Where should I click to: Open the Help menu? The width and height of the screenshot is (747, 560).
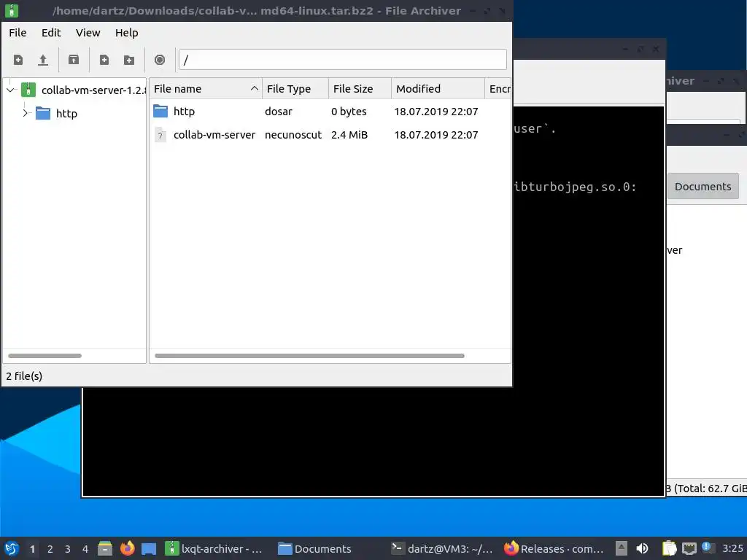127,33
